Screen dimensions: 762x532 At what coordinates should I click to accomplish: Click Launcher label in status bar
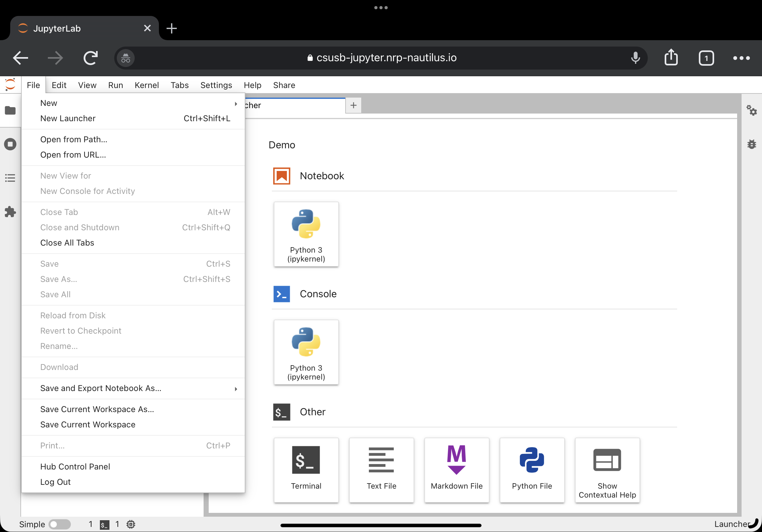tap(732, 524)
